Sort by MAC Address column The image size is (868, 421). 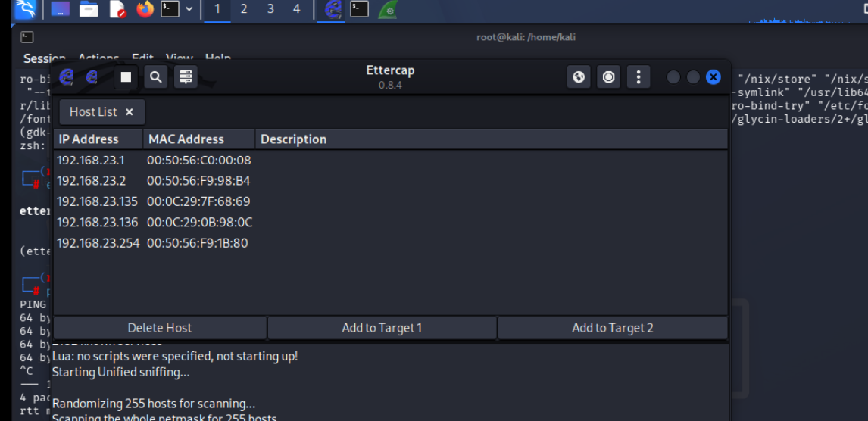[199, 139]
